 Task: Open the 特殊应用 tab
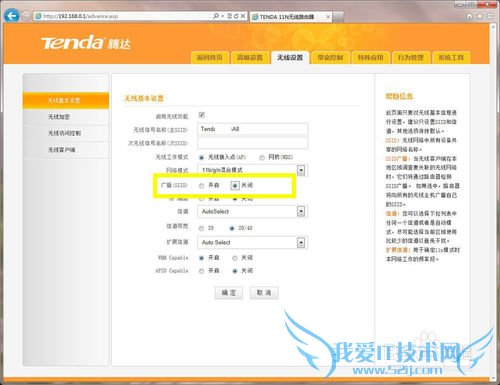(370, 57)
